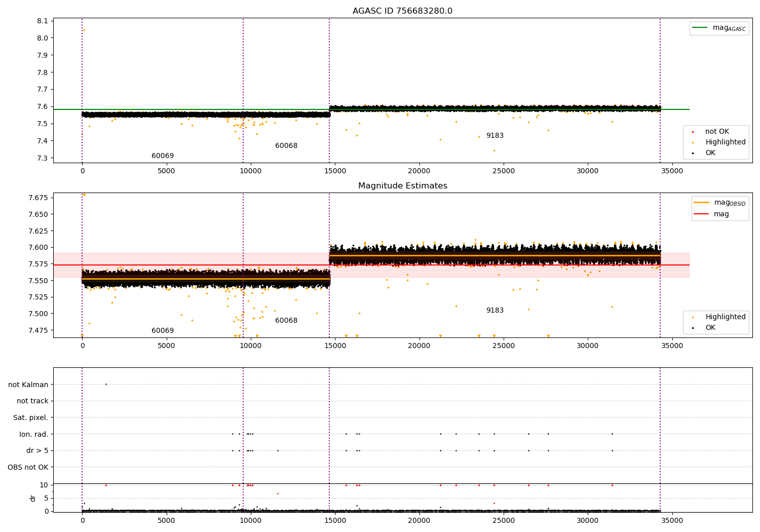Image resolution: width=760 pixels, height=532 pixels.
Task: Click the y-axis tick '7.575' in middle plot
Action: click(39, 264)
